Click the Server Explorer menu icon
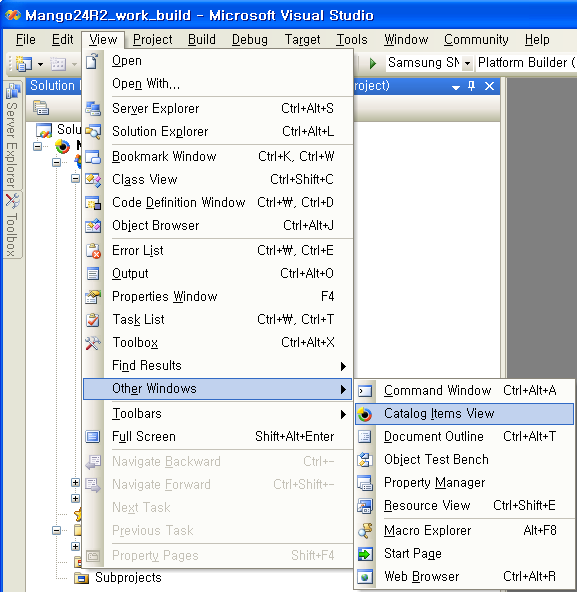577x592 pixels. pyautogui.click(x=93, y=108)
